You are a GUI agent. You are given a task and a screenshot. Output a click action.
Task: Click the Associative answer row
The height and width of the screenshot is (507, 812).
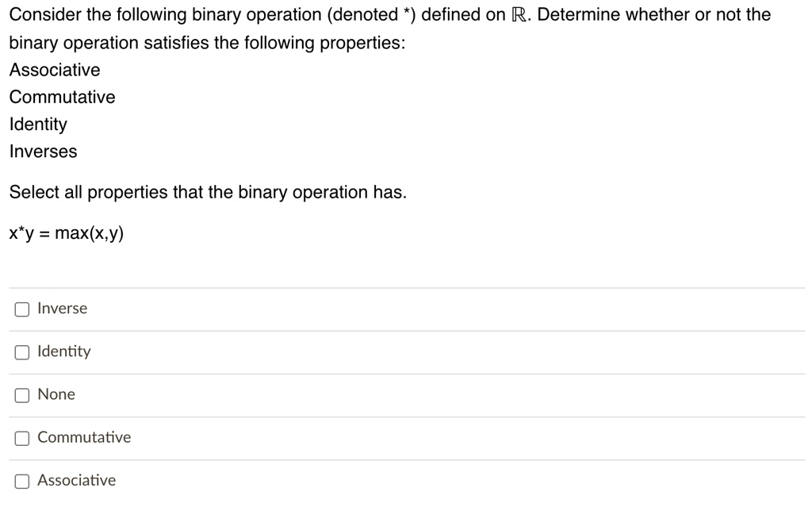tap(406, 480)
